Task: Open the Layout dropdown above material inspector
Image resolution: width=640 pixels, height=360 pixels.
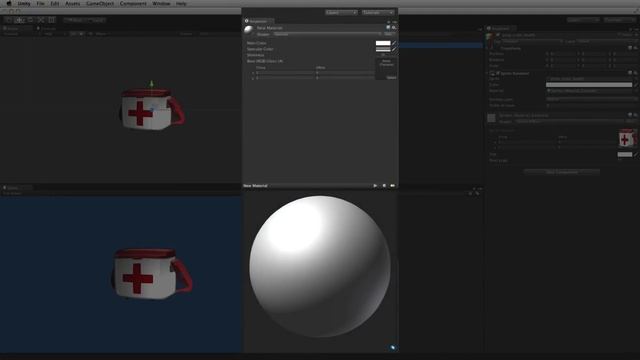Action: coord(378,12)
